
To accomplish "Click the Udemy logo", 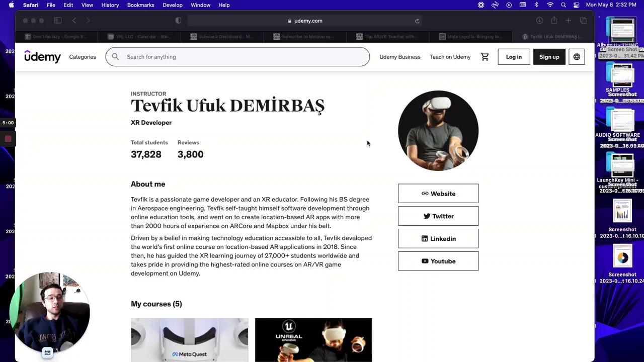I will coord(42,57).
